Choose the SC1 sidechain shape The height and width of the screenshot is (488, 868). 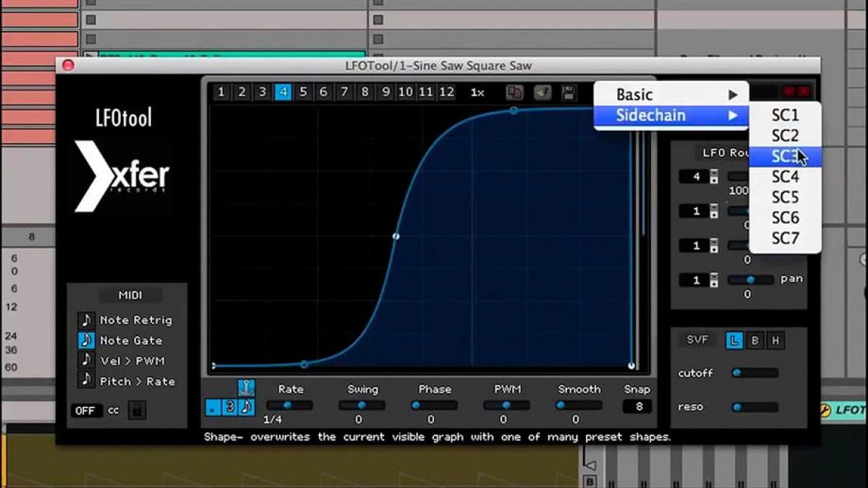[x=785, y=115]
